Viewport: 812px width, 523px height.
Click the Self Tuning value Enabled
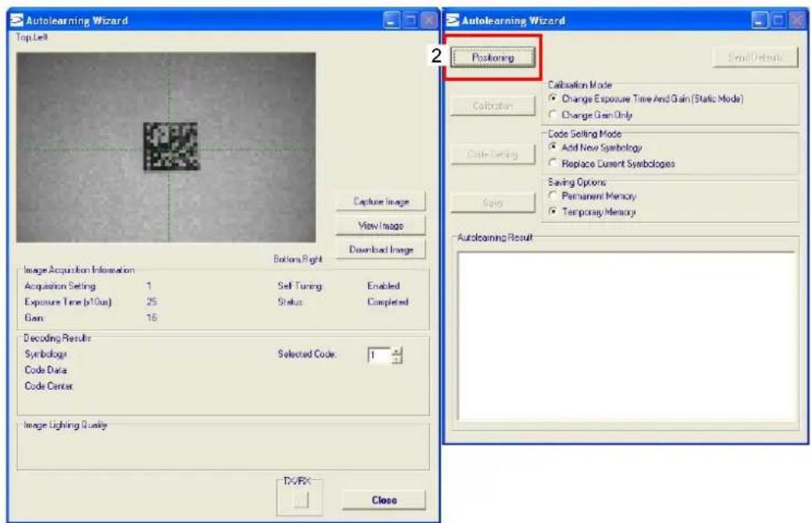384,285
